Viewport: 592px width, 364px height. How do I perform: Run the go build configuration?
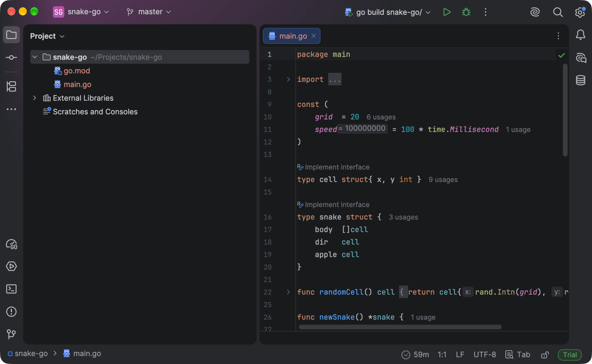tap(447, 12)
